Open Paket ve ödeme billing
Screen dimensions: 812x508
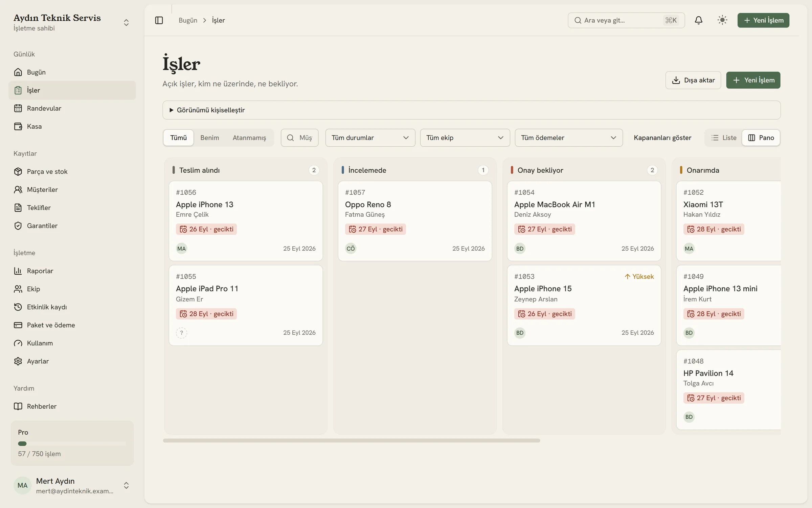click(x=72, y=325)
